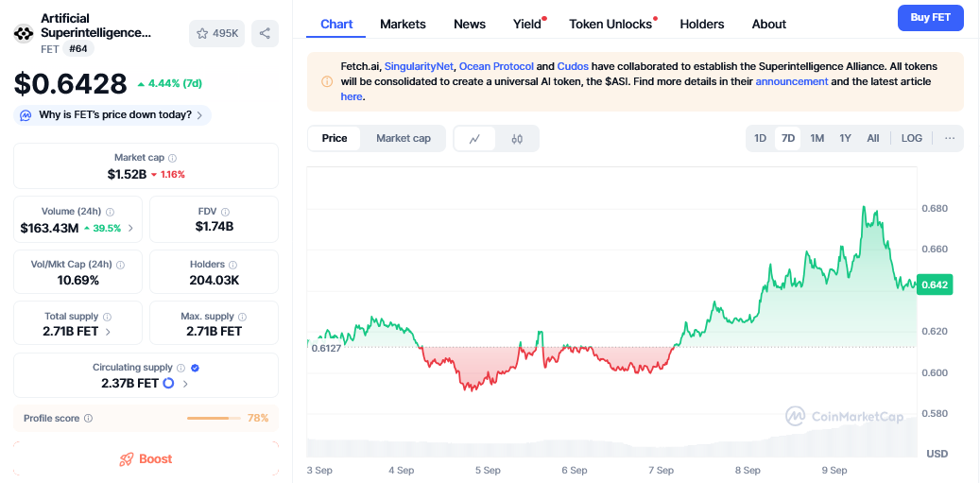Click the 7 Sep date label on chart axis
Viewport: 980px width, 483px height.
tap(661, 470)
